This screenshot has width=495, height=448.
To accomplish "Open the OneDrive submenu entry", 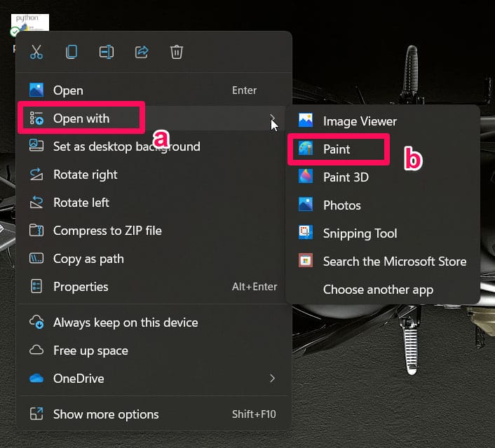I will [154, 379].
